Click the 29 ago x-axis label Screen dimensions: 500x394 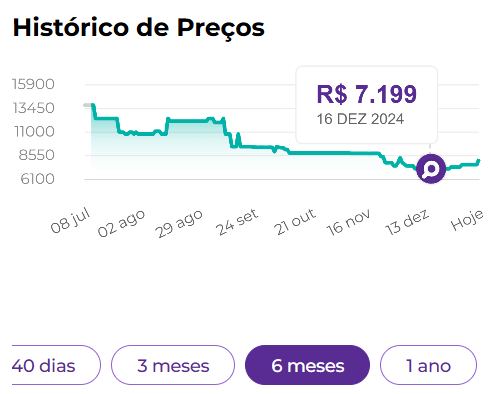[179, 224]
